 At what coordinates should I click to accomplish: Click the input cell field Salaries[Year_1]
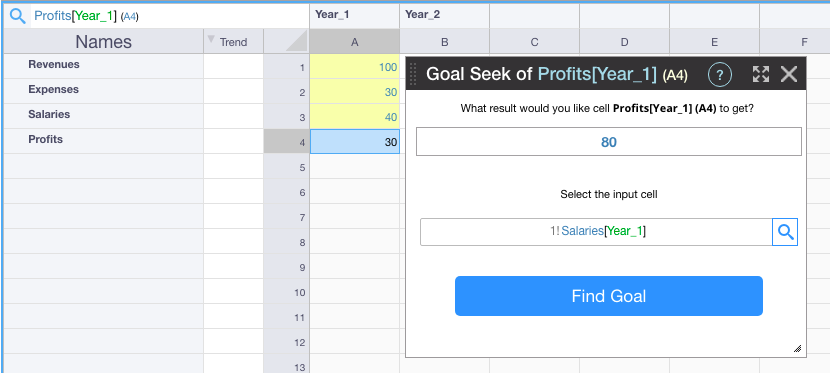tap(597, 232)
